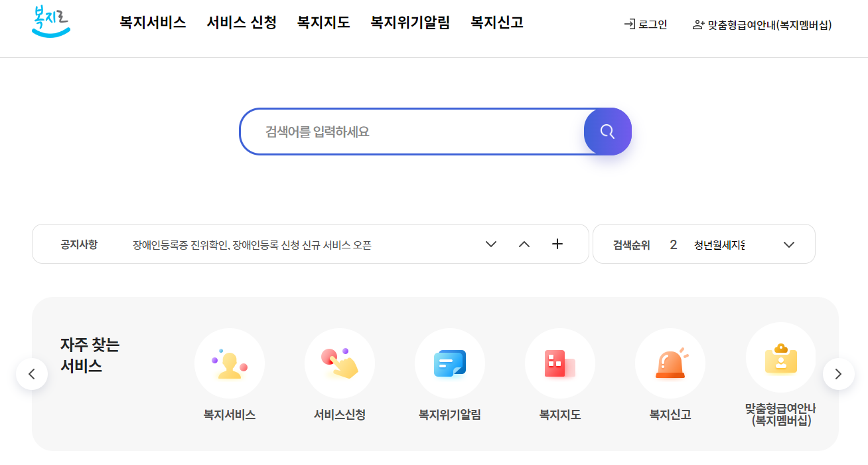
Task: Click the plus icon in 공지사항 bar
Action: tap(557, 244)
